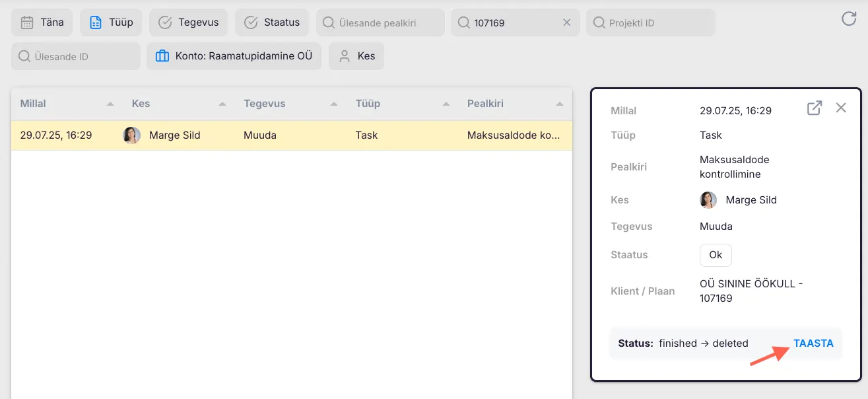868x399 pixels.
Task: Open the Staatus filter
Action: (x=272, y=22)
